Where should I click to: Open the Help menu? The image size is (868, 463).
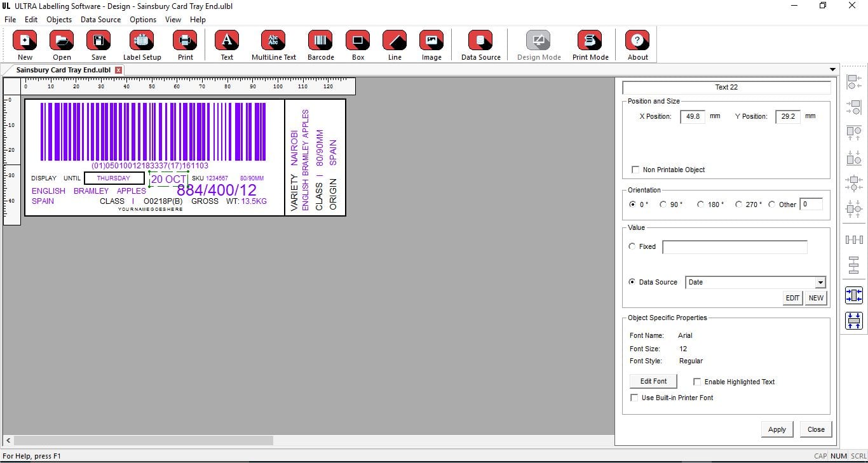tap(198, 20)
